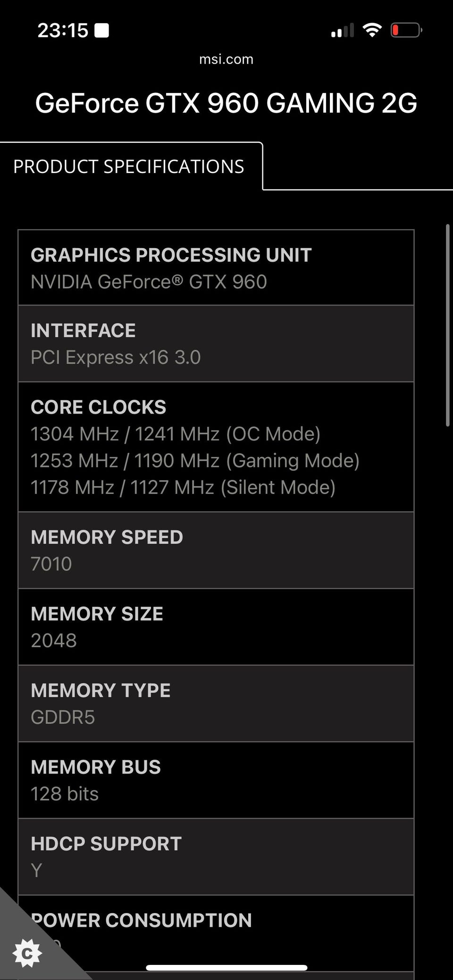Viewport: 453px width, 980px height.
Task: Tap the low battery indicator icon
Action: pos(406,31)
